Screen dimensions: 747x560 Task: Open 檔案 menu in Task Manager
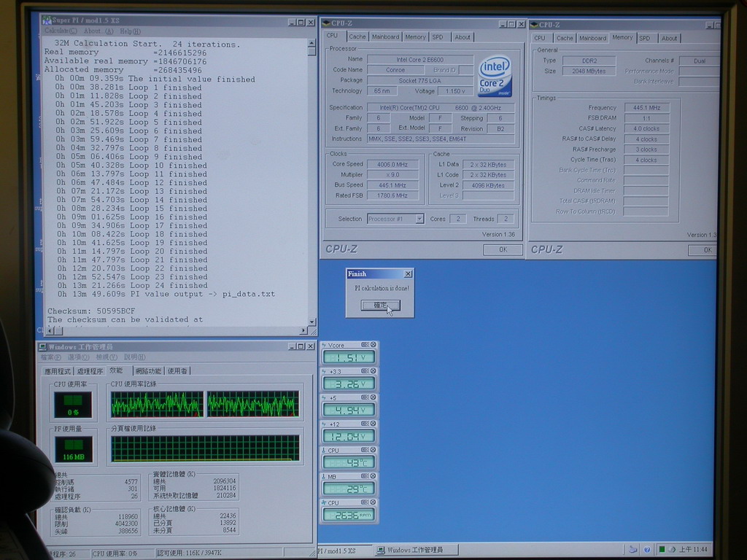click(x=51, y=357)
